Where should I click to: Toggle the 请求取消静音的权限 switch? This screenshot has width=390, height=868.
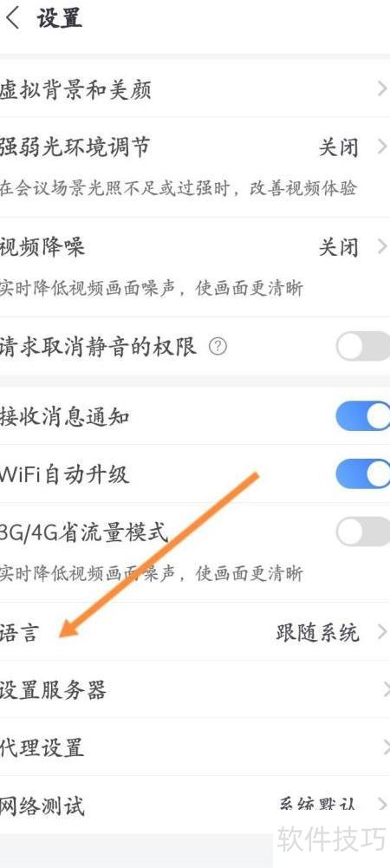363,347
